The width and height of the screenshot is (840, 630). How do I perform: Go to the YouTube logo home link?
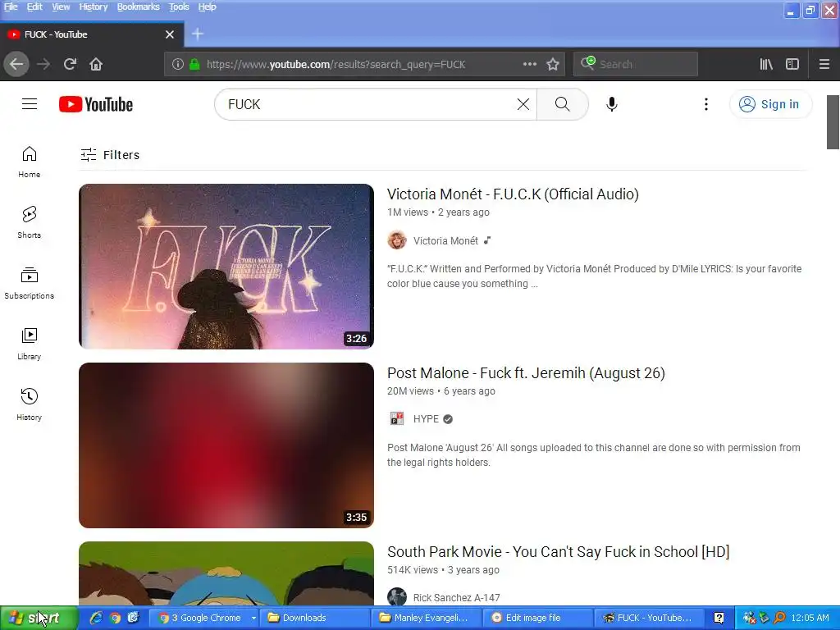click(x=96, y=104)
